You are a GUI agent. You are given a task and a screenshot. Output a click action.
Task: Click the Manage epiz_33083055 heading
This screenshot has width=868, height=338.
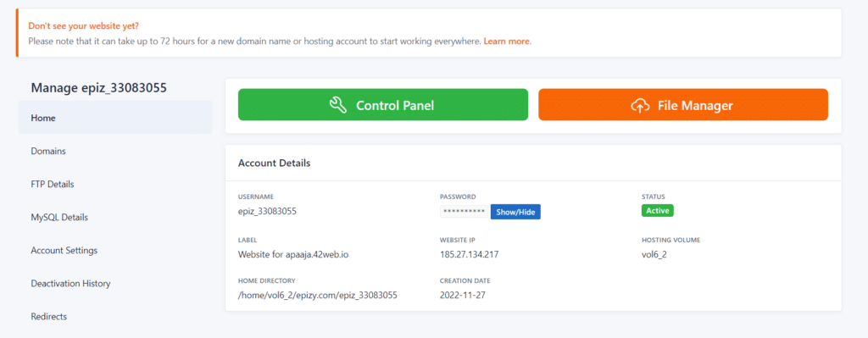pos(99,87)
